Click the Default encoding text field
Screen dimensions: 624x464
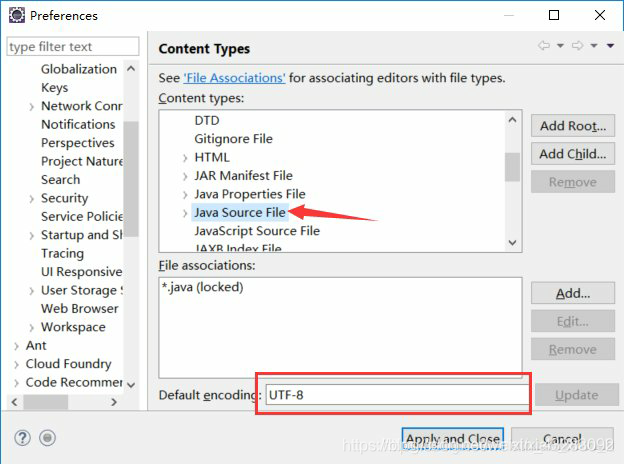pos(396,395)
